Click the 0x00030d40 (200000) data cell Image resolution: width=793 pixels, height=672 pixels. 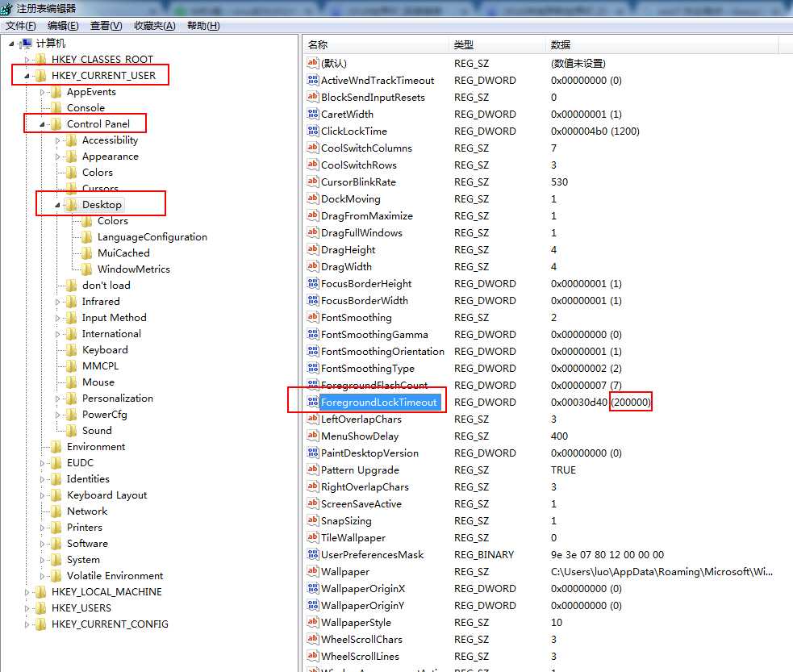click(x=600, y=402)
